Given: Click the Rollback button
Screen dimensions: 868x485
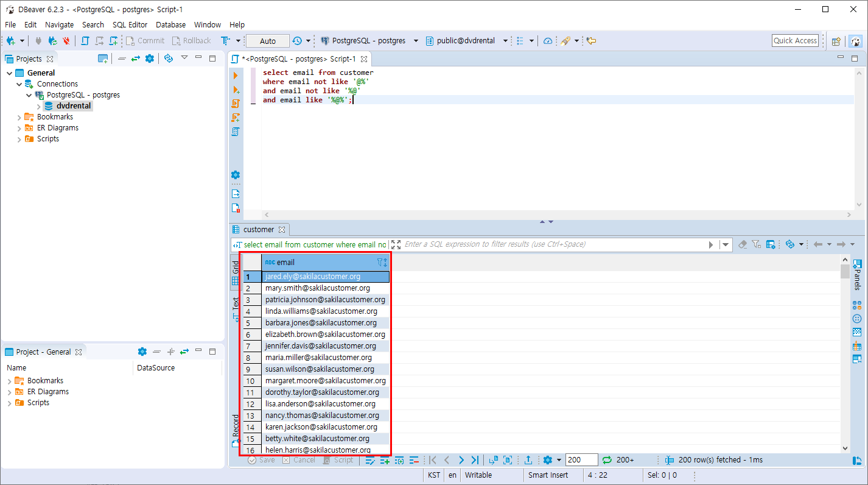Looking at the screenshot, I should pyautogui.click(x=191, y=41).
